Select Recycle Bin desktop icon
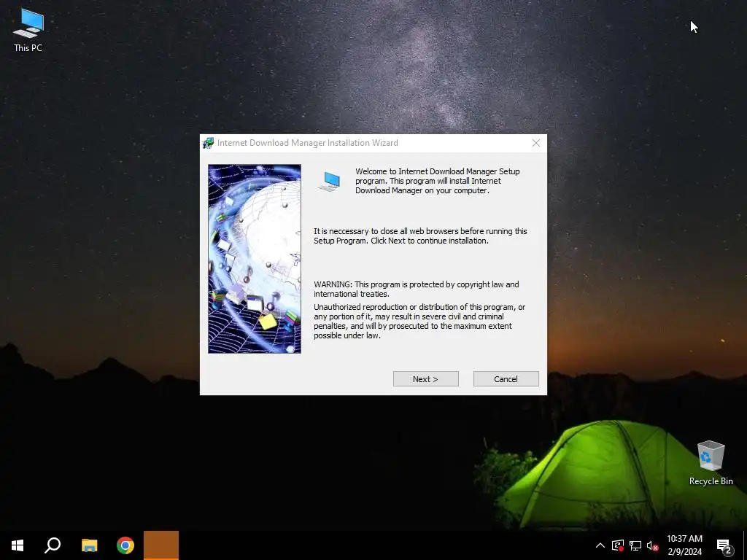747x560 pixels. tap(711, 463)
